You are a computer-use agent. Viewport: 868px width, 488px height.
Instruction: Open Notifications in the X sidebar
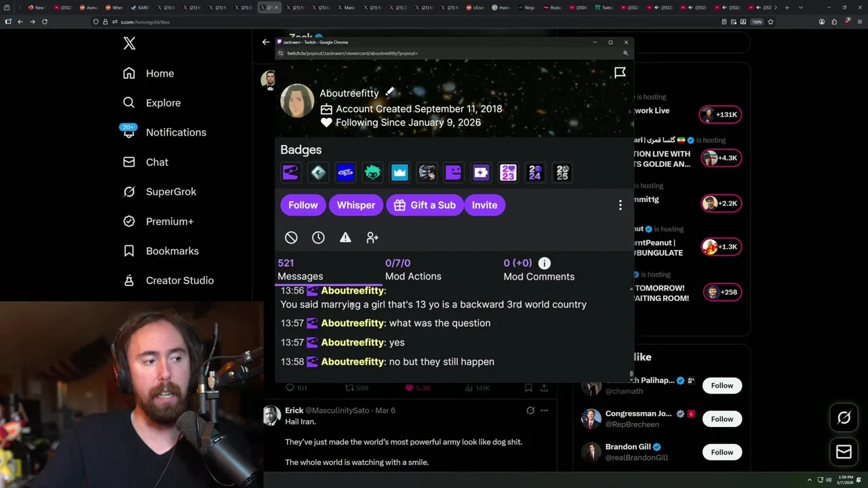tap(163, 132)
